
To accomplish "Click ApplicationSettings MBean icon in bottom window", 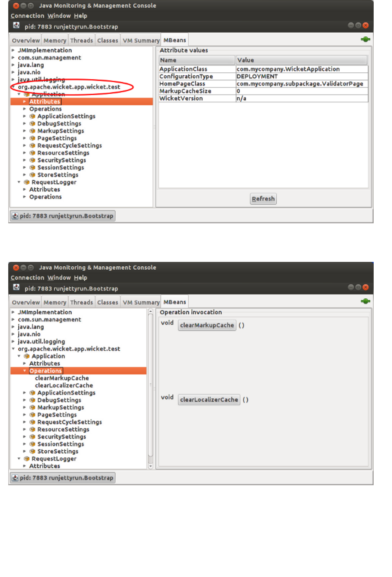I will pos(33,393).
